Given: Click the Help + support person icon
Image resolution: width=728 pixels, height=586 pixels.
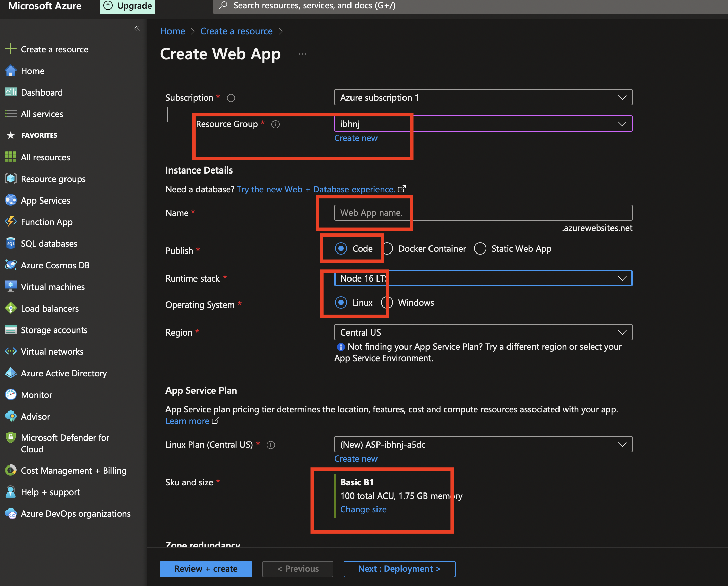Looking at the screenshot, I should tap(11, 492).
